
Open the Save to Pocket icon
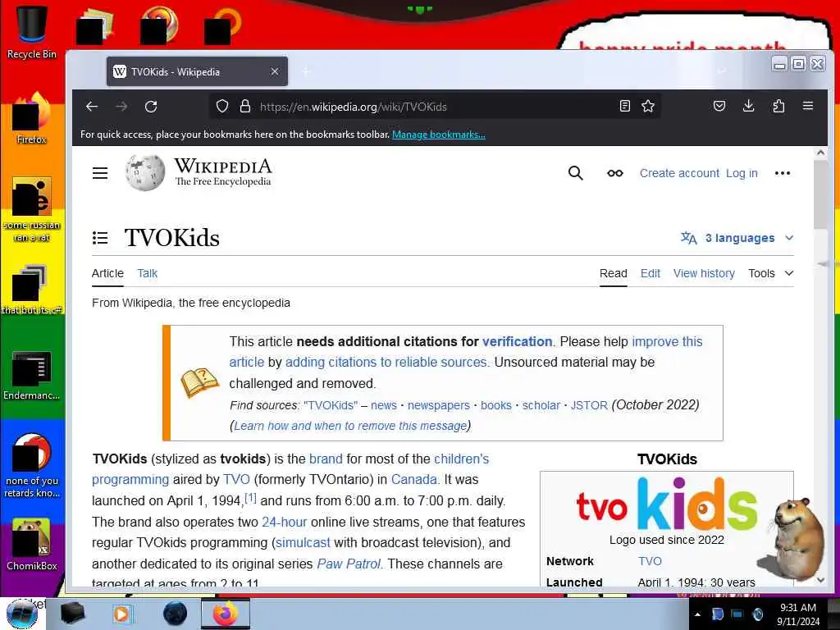[719, 106]
